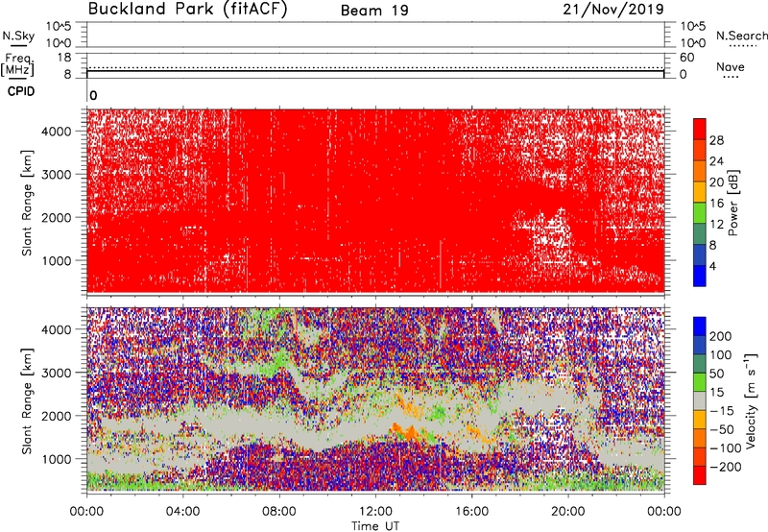Screen dimensions: 768x532
Task: Click the '-200' label on Velocity color bar
Action: (725, 467)
